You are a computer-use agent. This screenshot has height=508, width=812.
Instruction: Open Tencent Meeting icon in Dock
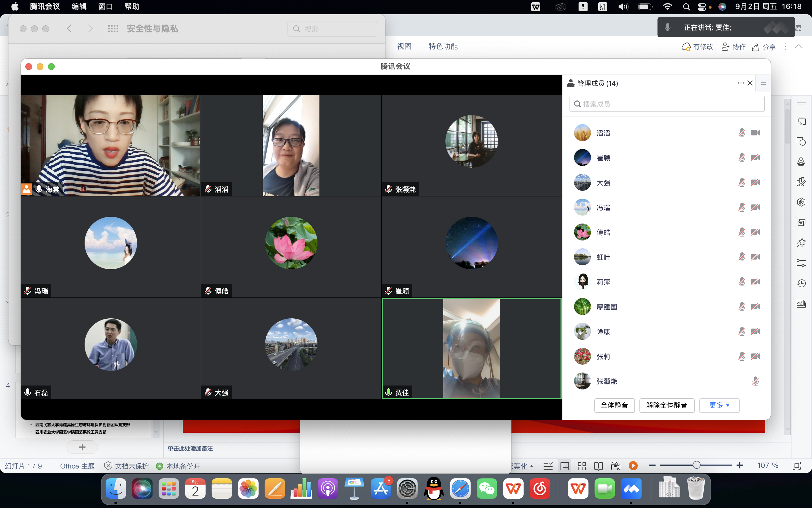pyautogui.click(x=631, y=488)
